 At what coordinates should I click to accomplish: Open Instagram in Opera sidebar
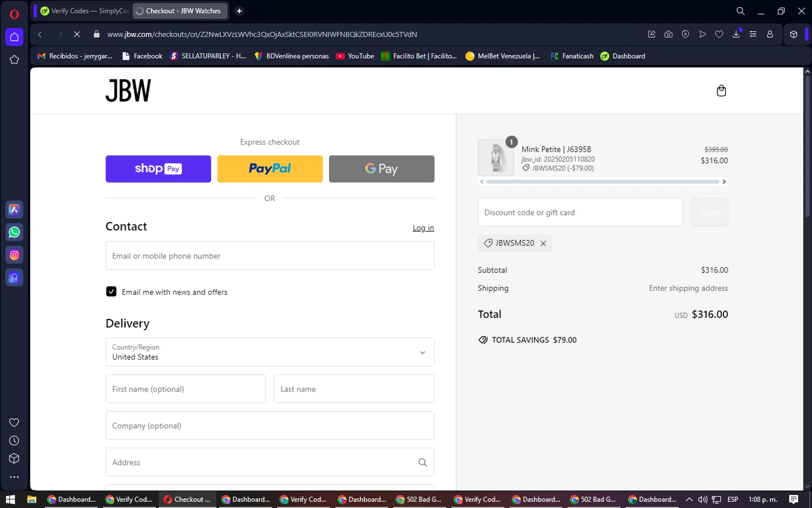tap(15, 255)
